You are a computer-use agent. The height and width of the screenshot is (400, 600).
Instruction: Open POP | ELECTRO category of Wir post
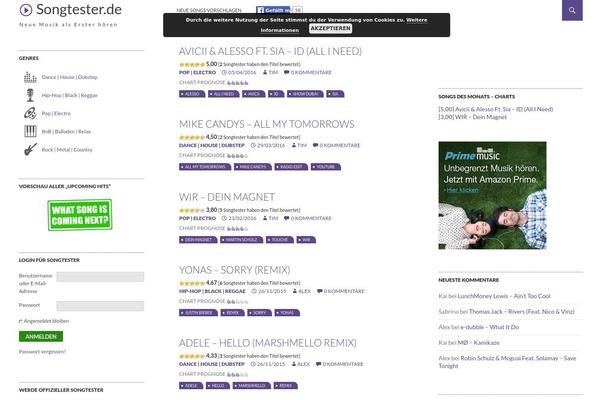coord(197,218)
